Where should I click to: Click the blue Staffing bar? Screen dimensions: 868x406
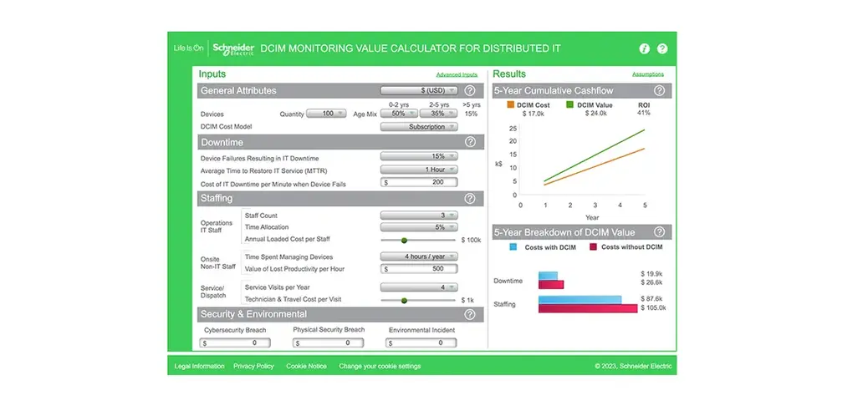[x=580, y=300]
